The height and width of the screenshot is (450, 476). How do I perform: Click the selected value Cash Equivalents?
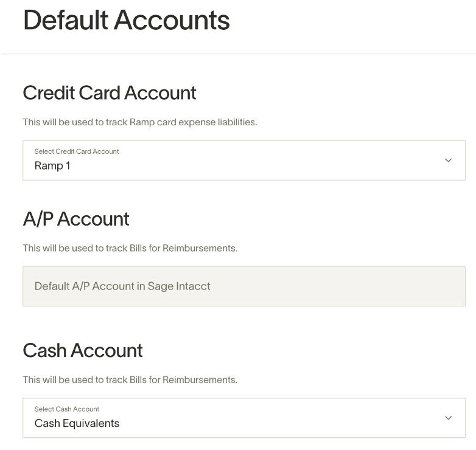click(77, 423)
